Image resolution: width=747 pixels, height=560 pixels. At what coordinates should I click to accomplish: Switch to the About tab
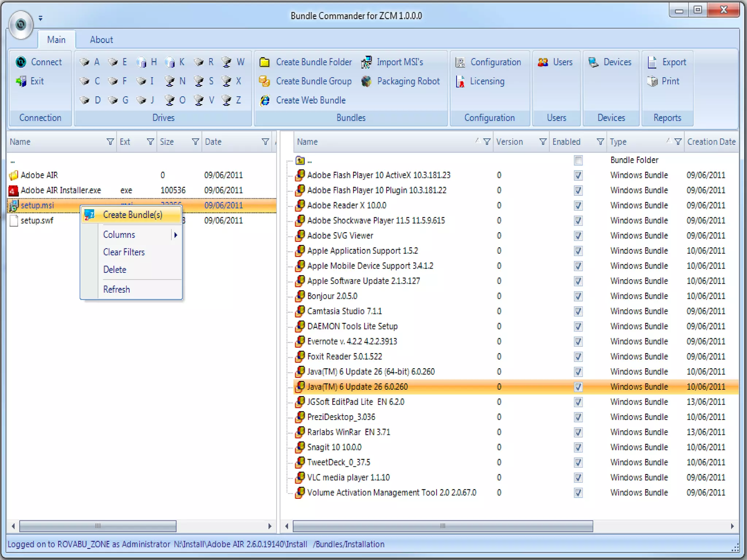(x=101, y=40)
